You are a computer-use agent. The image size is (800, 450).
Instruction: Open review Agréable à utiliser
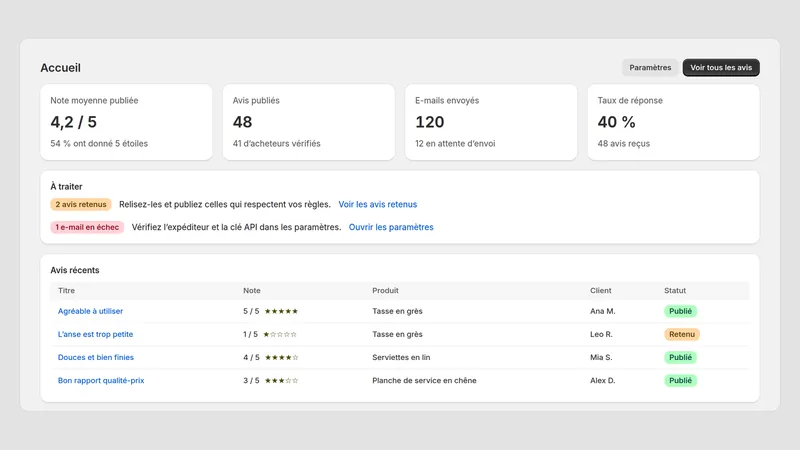(90, 311)
